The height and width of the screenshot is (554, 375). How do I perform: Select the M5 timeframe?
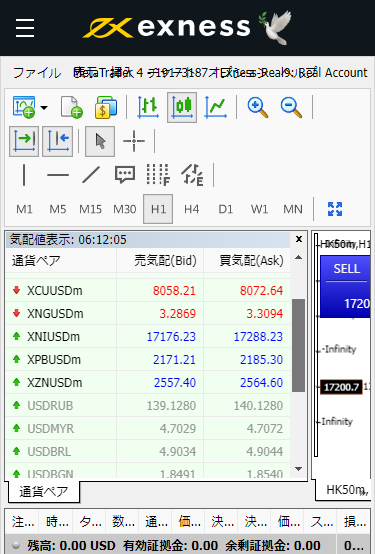(58, 209)
